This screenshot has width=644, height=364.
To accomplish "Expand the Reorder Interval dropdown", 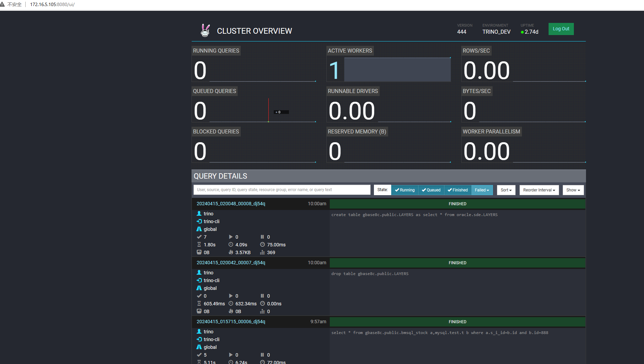I will point(539,190).
